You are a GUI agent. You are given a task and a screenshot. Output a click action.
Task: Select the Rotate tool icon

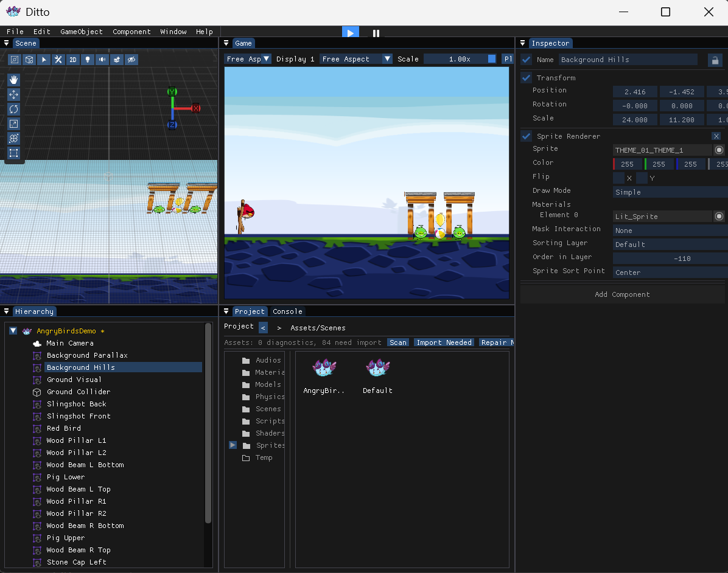[x=14, y=109]
